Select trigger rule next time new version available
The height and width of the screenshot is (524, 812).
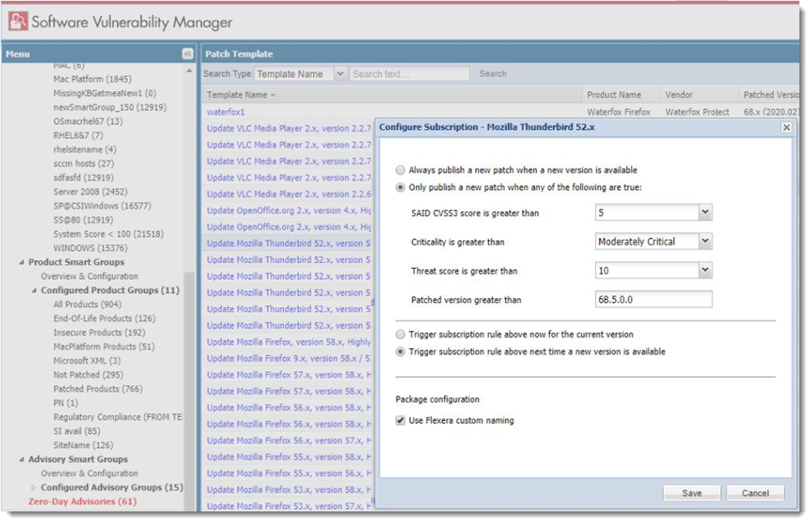[x=402, y=352]
